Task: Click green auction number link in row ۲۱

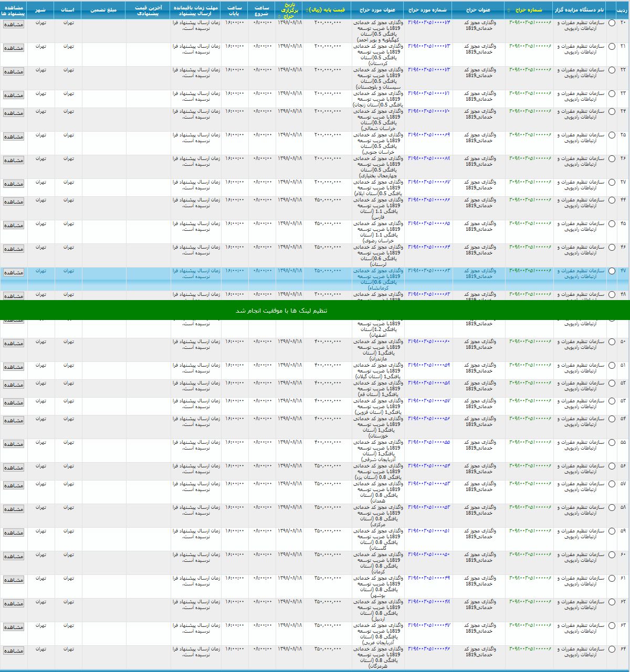Action: tap(530, 46)
